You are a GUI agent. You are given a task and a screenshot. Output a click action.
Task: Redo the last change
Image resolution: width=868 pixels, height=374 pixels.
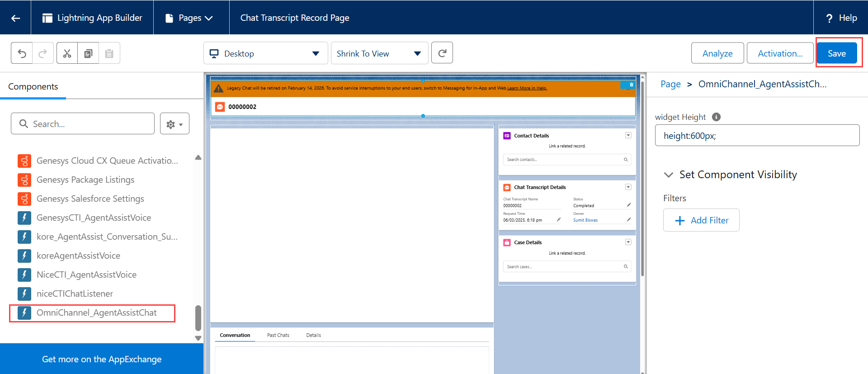click(x=43, y=53)
